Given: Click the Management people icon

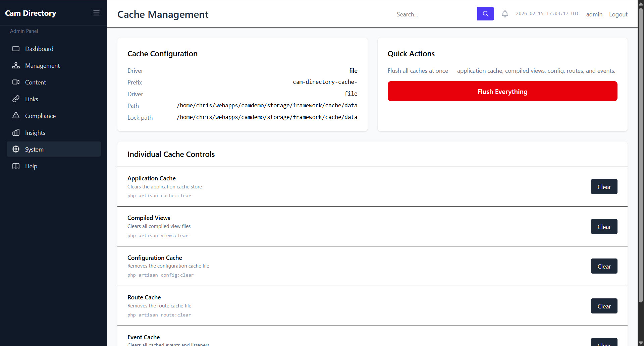Looking at the screenshot, I should coord(16,66).
